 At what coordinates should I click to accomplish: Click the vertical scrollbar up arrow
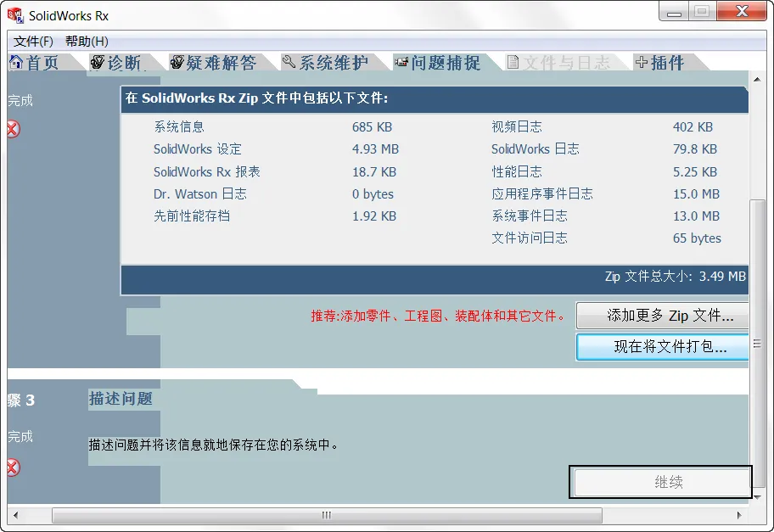(758, 79)
